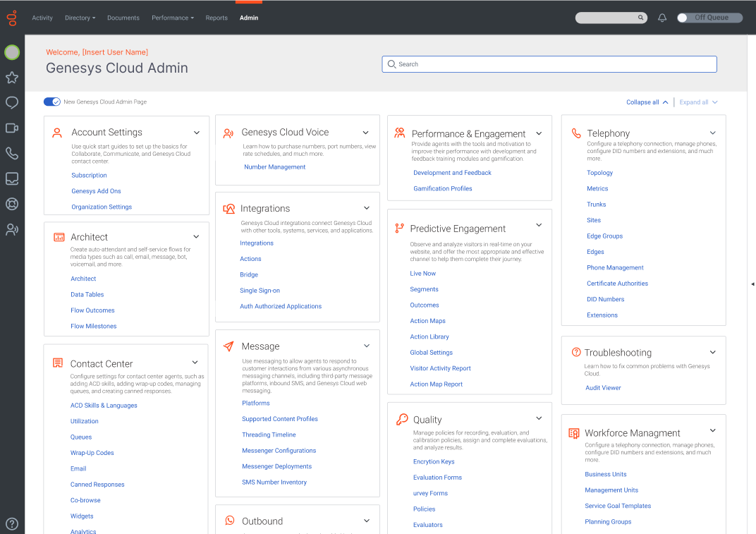
Task: Click the phone calls icon in sidebar
Action: pyautogui.click(x=12, y=153)
